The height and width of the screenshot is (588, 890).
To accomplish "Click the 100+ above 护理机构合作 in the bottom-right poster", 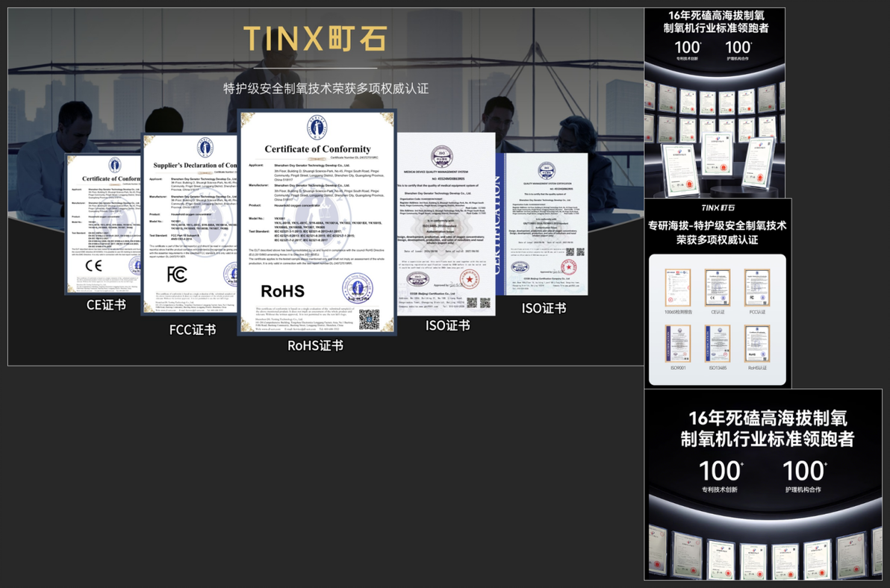I will coord(804,471).
